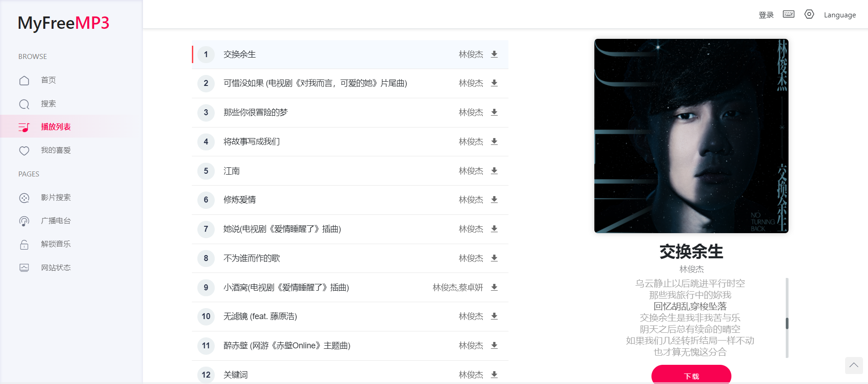Select song 小酒窝(电视剧《爱情睡醒了》插曲)

(286, 288)
